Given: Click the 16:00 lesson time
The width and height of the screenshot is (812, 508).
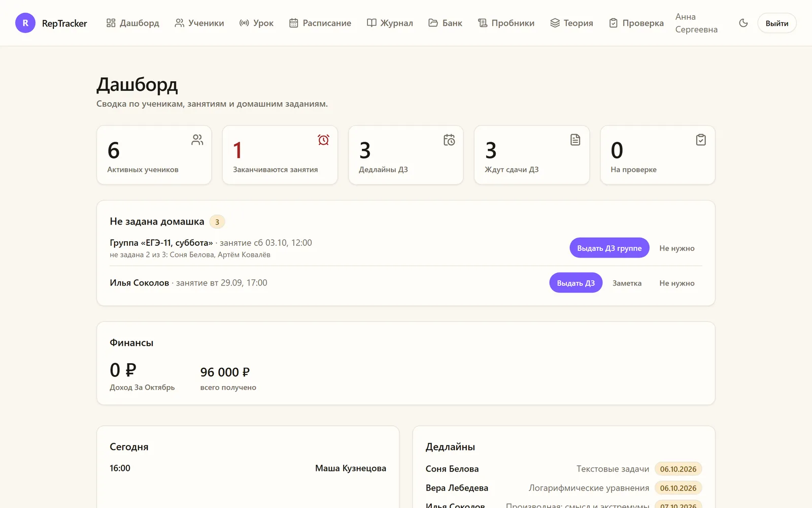Looking at the screenshot, I should (120, 468).
